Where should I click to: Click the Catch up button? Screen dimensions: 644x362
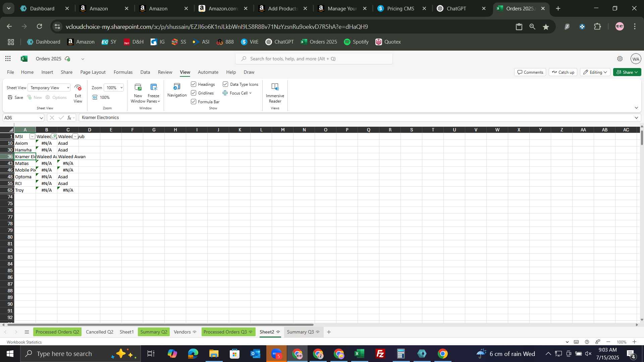(x=563, y=72)
